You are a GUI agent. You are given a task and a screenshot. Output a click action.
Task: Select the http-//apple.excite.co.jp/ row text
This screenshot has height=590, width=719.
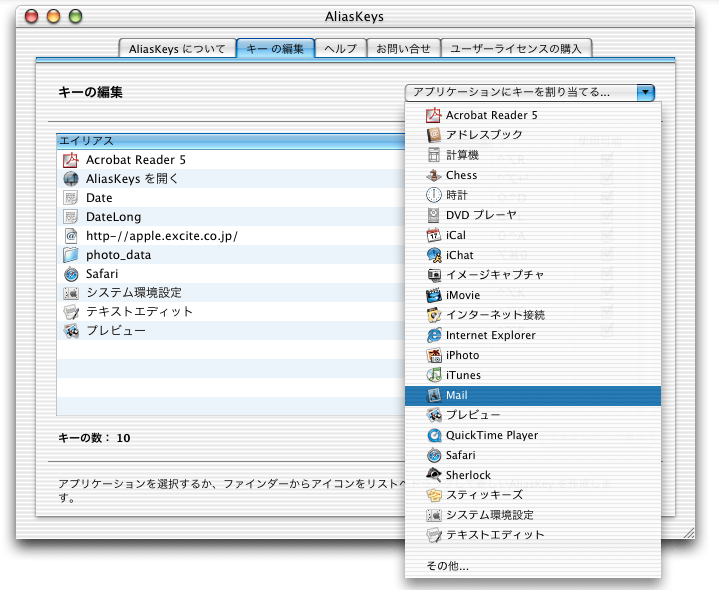point(162,236)
